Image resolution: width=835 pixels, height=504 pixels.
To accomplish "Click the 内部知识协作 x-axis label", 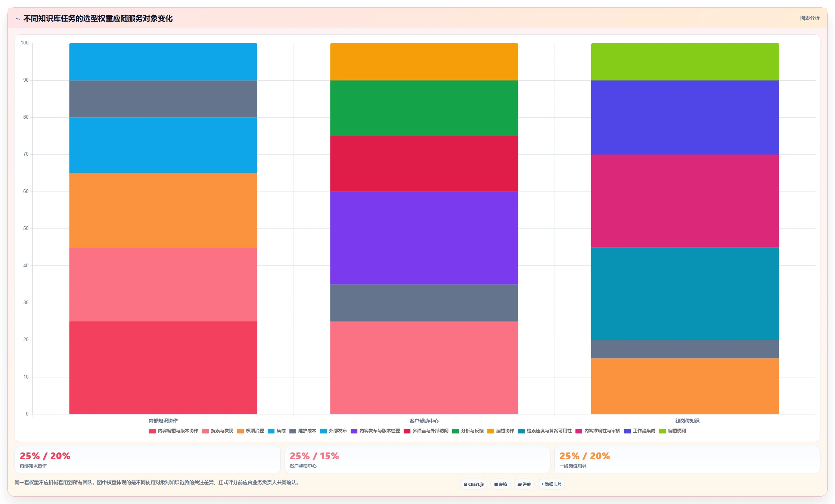I will coord(163,421).
